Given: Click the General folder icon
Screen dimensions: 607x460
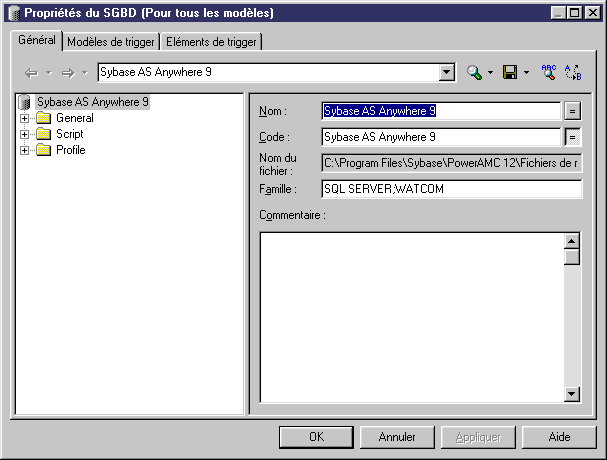Looking at the screenshot, I should click(x=43, y=118).
